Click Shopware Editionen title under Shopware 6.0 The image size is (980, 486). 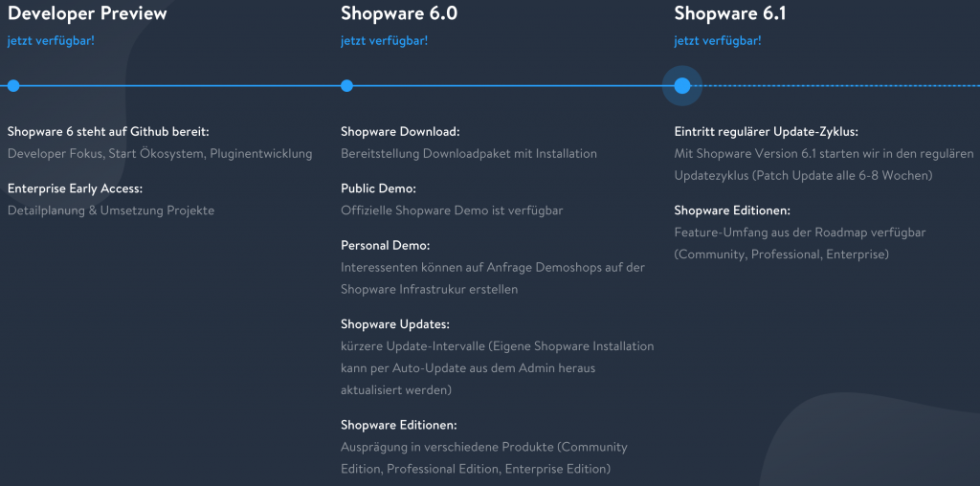click(x=399, y=426)
